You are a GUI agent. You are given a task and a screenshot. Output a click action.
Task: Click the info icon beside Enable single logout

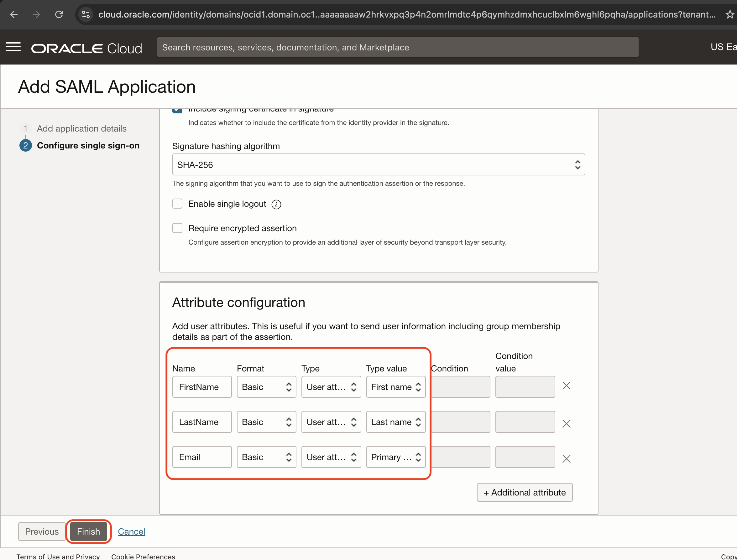[276, 204]
